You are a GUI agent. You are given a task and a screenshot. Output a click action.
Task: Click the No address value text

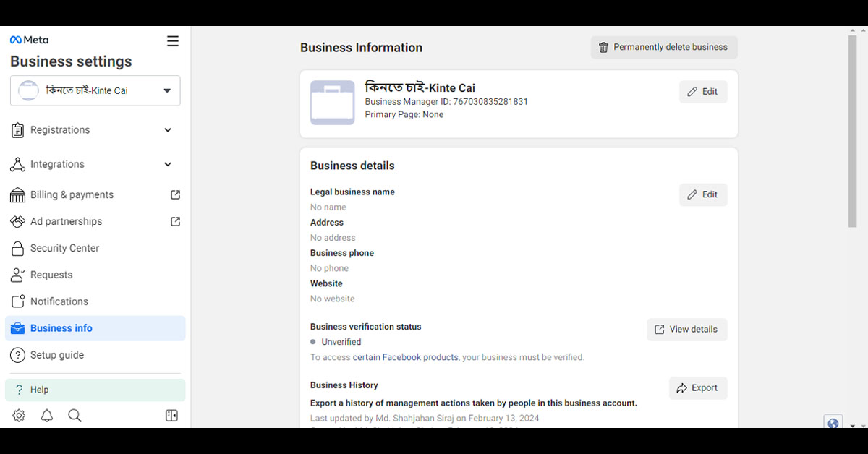pos(333,238)
